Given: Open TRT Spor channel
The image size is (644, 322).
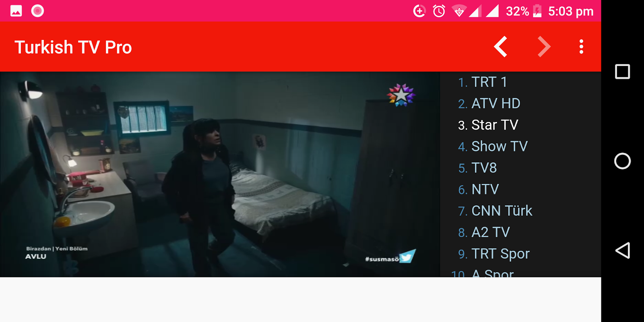Looking at the screenshot, I should (x=494, y=254).
